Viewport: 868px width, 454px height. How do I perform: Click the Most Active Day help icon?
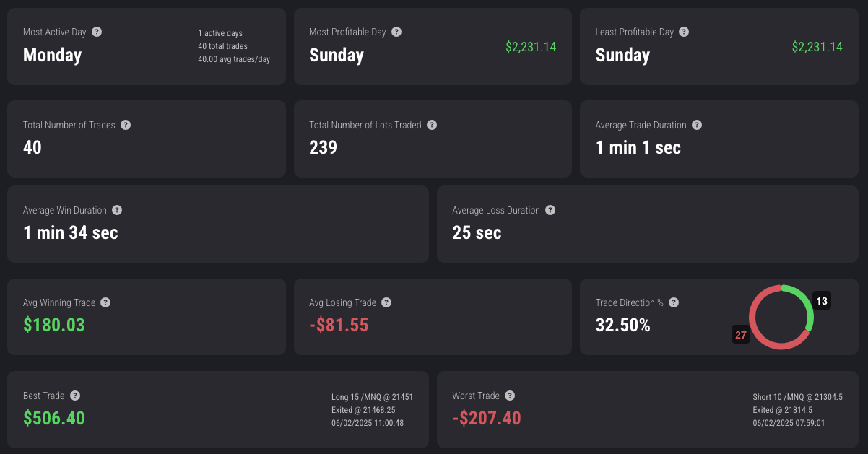[97, 32]
